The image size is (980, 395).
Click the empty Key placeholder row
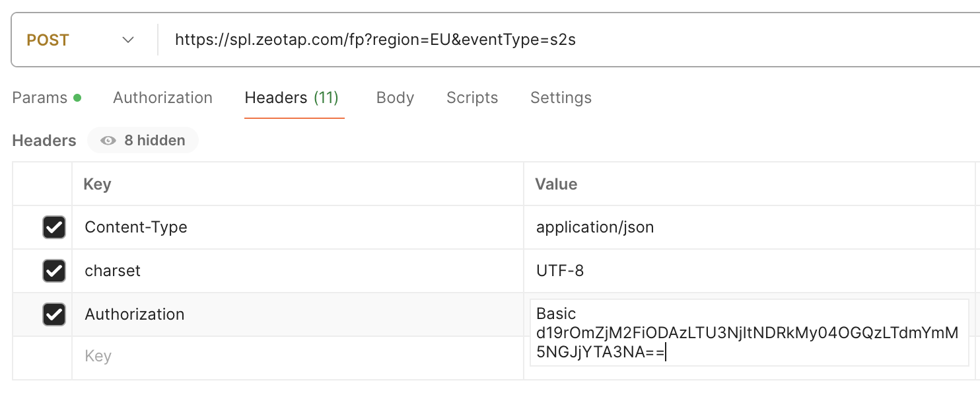[297, 357]
